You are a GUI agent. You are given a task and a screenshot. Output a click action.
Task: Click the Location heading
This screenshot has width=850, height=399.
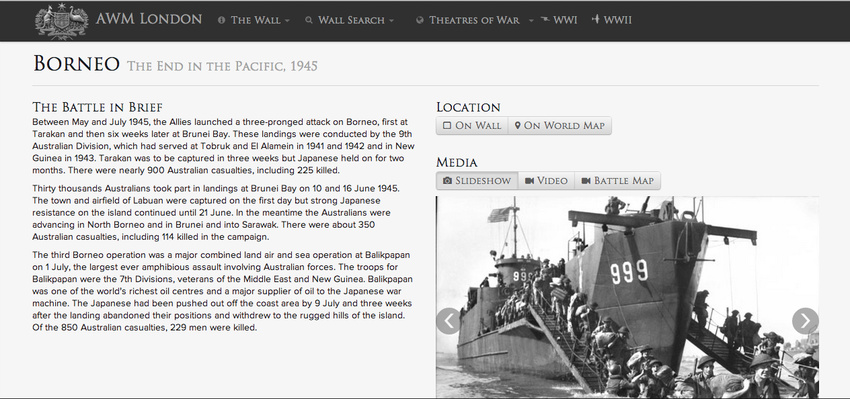tap(468, 107)
